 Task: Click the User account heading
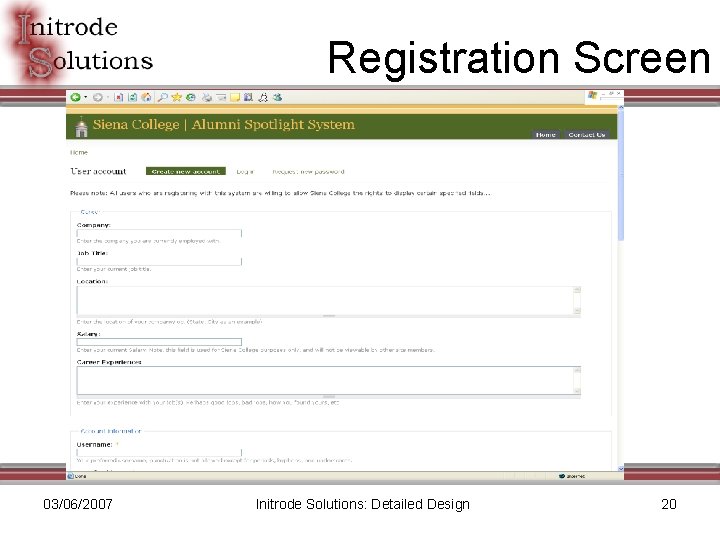click(x=98, y=171)
